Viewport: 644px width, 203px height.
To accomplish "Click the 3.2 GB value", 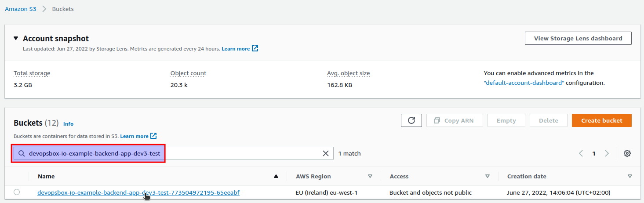I will [23, 85].
